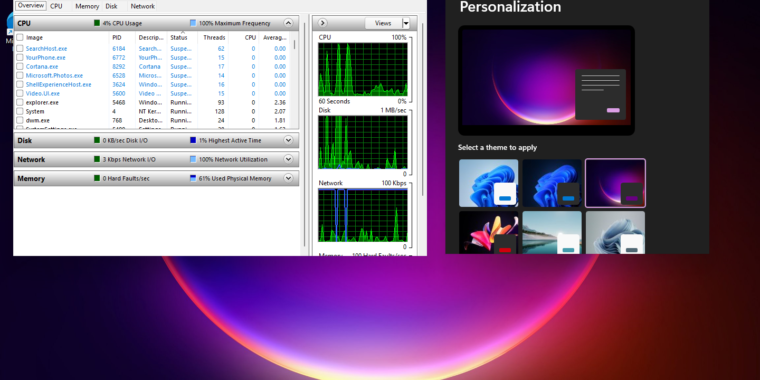760x380 pixels.
Task: Click the 2.36 average CPU value
Action: [x=280, y=102]
